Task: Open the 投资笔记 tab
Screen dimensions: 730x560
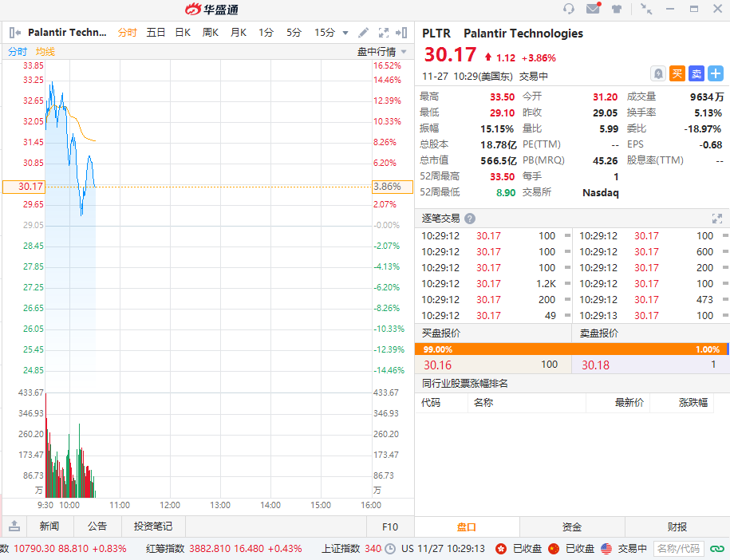Action: click(x=153, y=526)
